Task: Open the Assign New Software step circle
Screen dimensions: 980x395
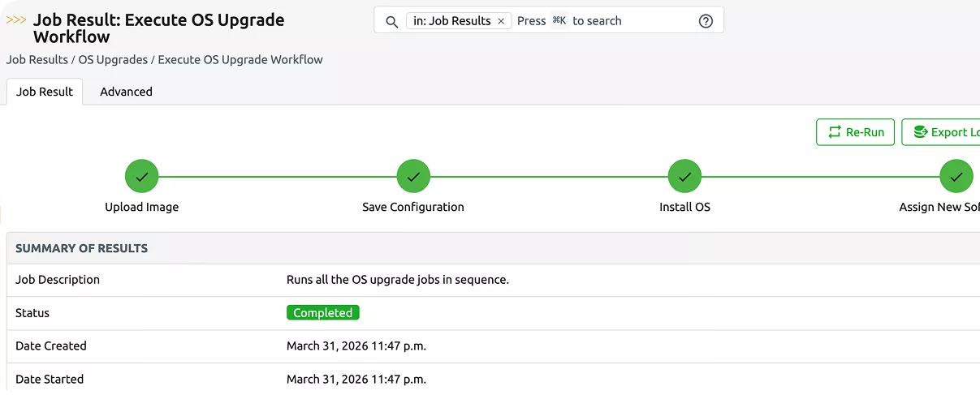Action: coord(956,176)
